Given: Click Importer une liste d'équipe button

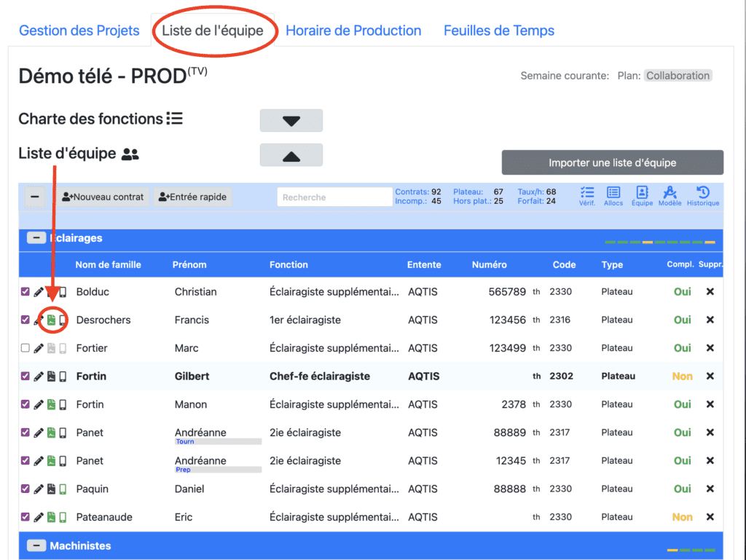Looking at the screenshot, I should click(612, 163).
